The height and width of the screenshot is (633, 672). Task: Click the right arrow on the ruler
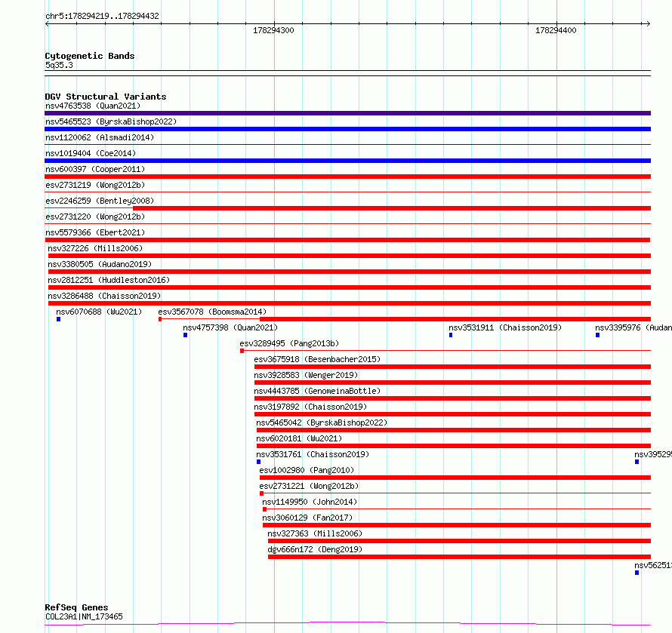(x=649, y=24)
